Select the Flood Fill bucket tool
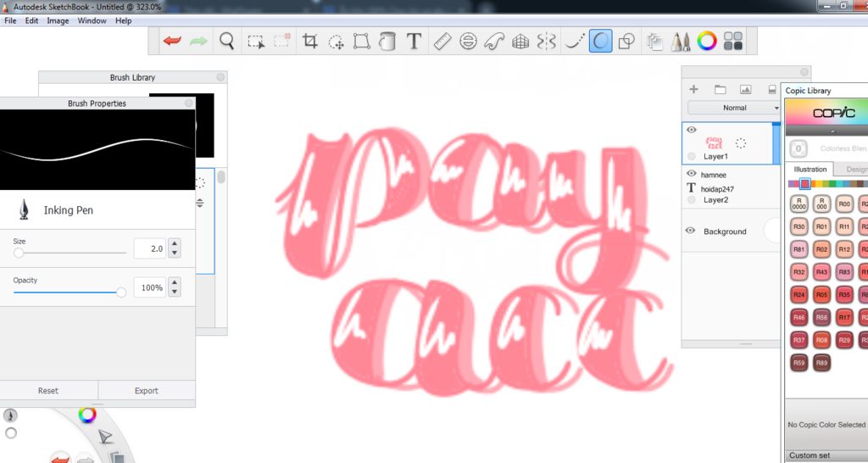This screenshot has height=463, width=868. pyautogui.click(x=387, y=41)
